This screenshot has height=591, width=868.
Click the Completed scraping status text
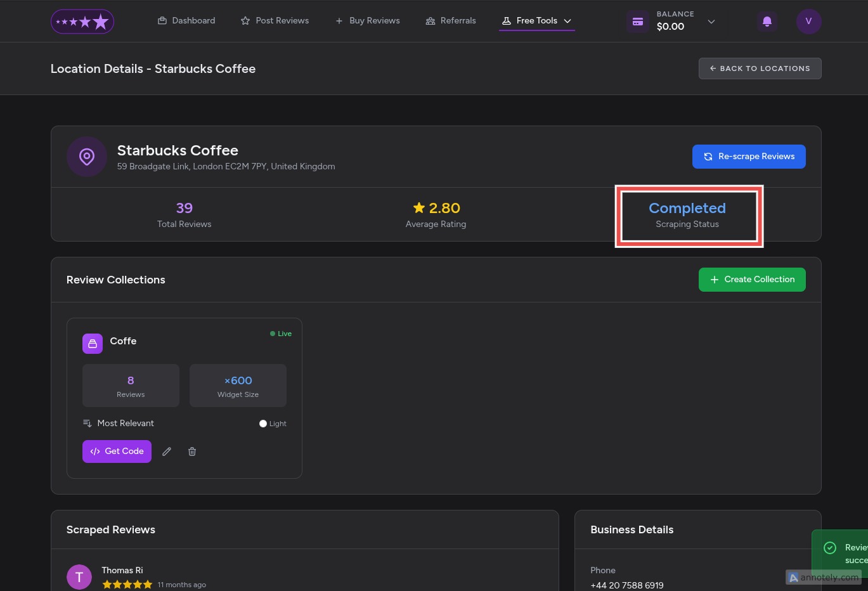tap(687, 208)
